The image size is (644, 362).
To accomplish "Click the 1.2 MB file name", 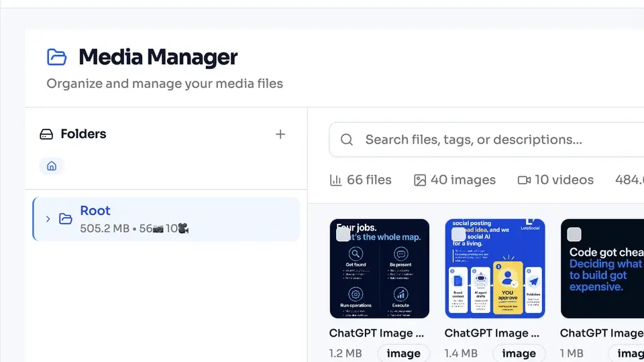I will (376, 333).
